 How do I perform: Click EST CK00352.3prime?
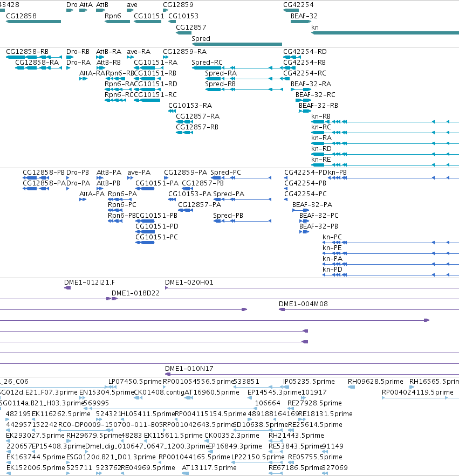(x=208, y=441)
